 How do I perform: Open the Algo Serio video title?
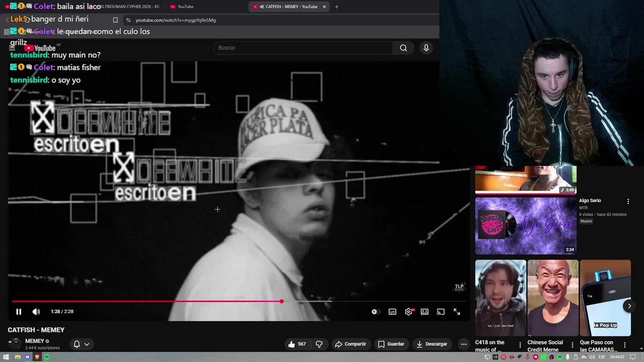pos(590,201)
